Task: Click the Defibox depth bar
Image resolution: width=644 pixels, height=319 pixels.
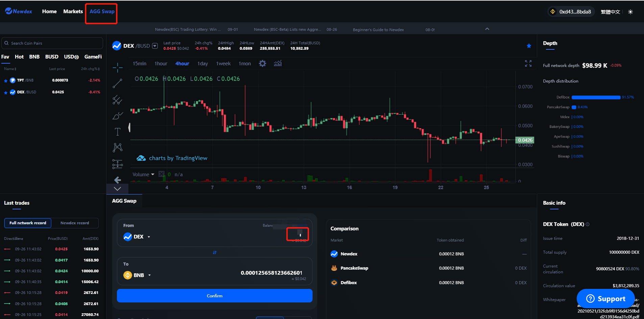Action: (x=596, y=97)
